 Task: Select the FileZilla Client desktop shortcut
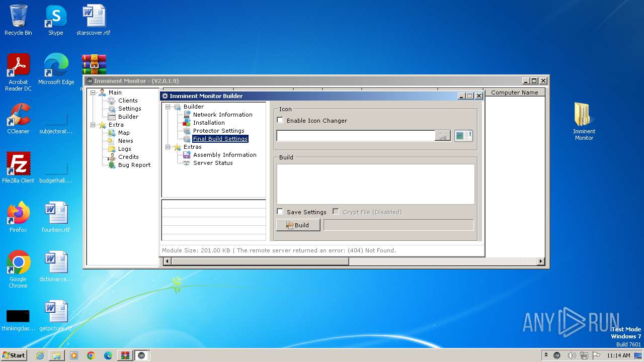pyautogui.click(x=18, y=168)
